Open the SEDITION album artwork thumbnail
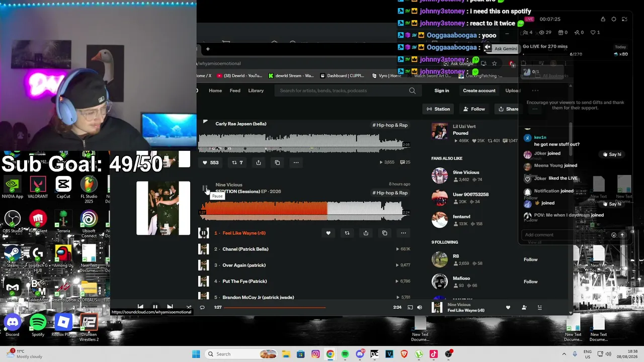This screenshot has height=362, width=644. click(163, 208)
